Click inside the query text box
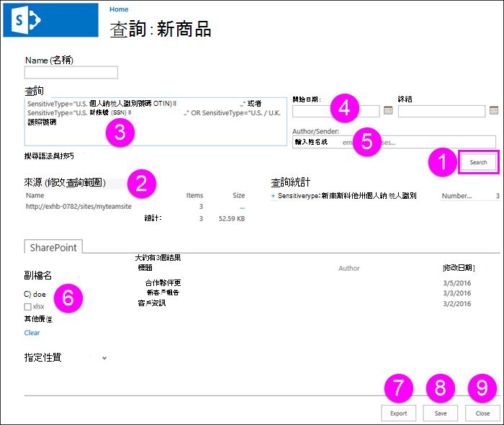 pos(156,122)
